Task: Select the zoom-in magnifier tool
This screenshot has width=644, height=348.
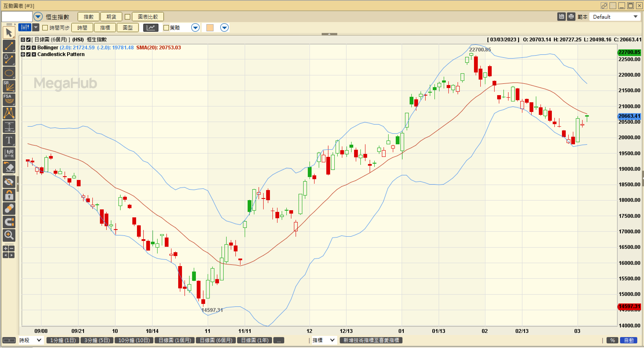Action: click(x=9, y=235)
